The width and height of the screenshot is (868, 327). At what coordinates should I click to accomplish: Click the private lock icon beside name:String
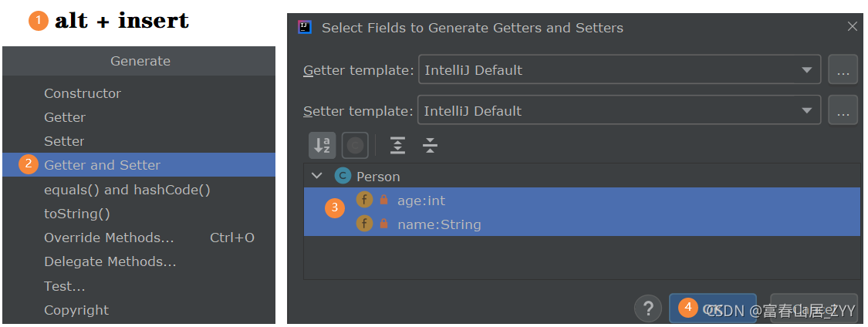tap(383, 224)
